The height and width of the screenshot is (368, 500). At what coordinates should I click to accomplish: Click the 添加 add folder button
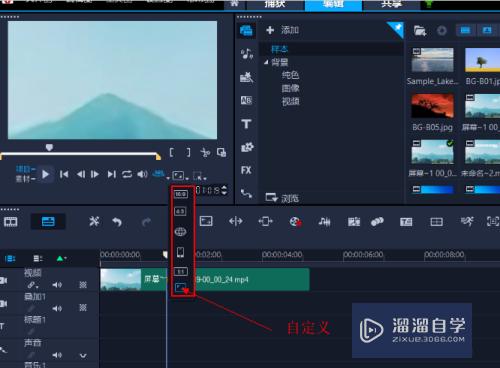pyautogui.click(x=283, y=30)
